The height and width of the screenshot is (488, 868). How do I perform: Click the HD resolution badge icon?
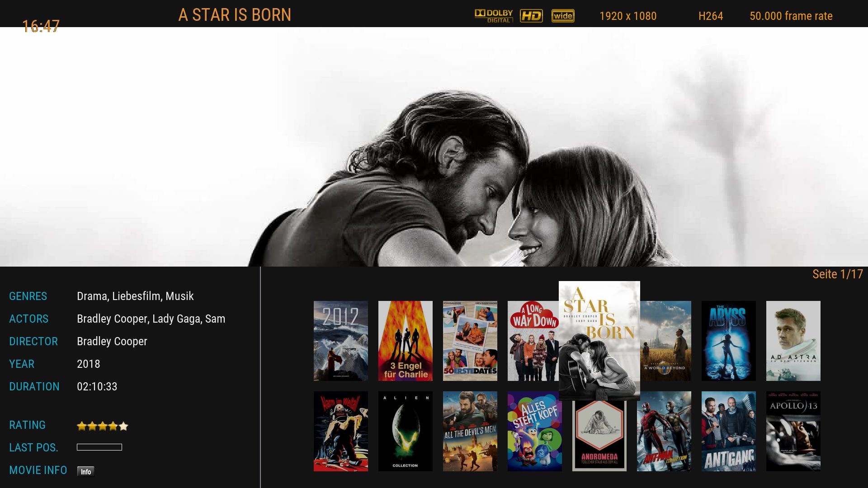[x=531, y=16]
